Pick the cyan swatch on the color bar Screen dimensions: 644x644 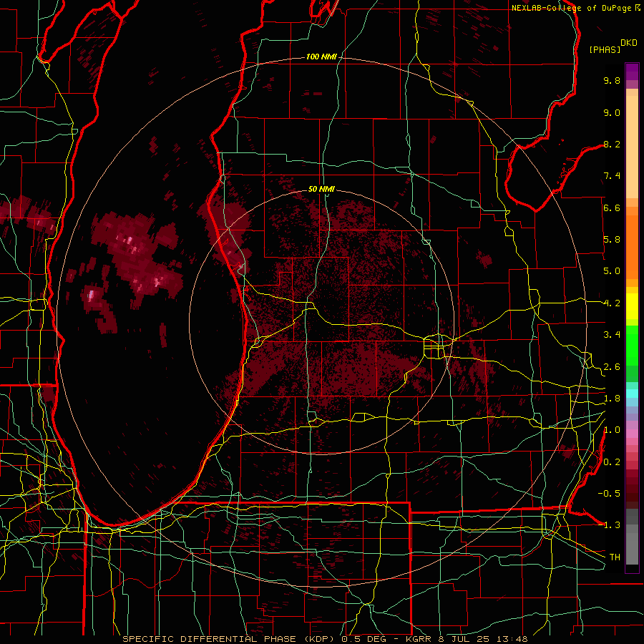point(632,393)
